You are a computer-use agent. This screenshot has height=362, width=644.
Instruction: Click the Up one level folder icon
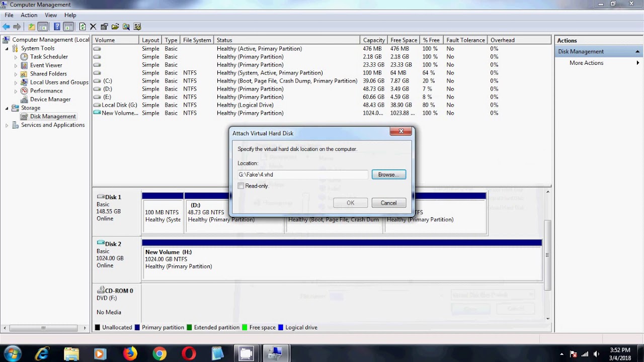point(32,27)
